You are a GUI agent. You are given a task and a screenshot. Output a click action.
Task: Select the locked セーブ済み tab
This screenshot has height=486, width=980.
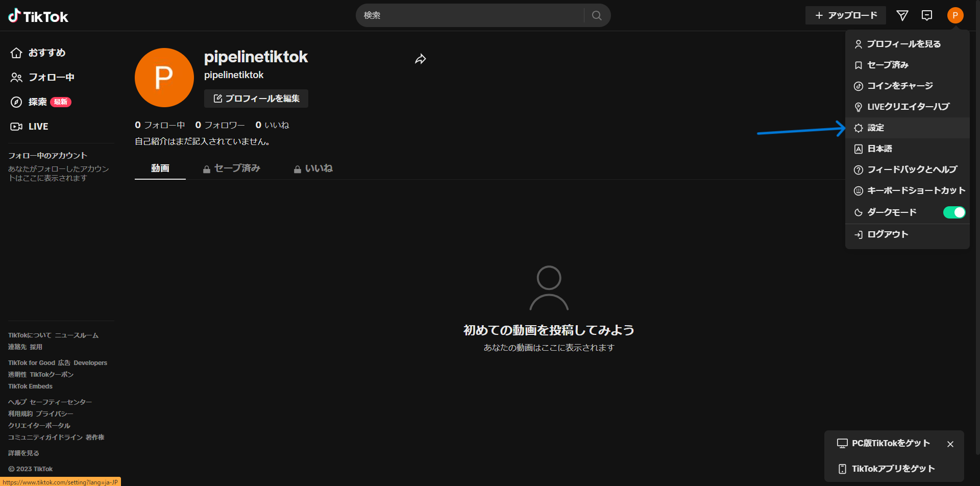pyautogui.click(x=232, y=168)
